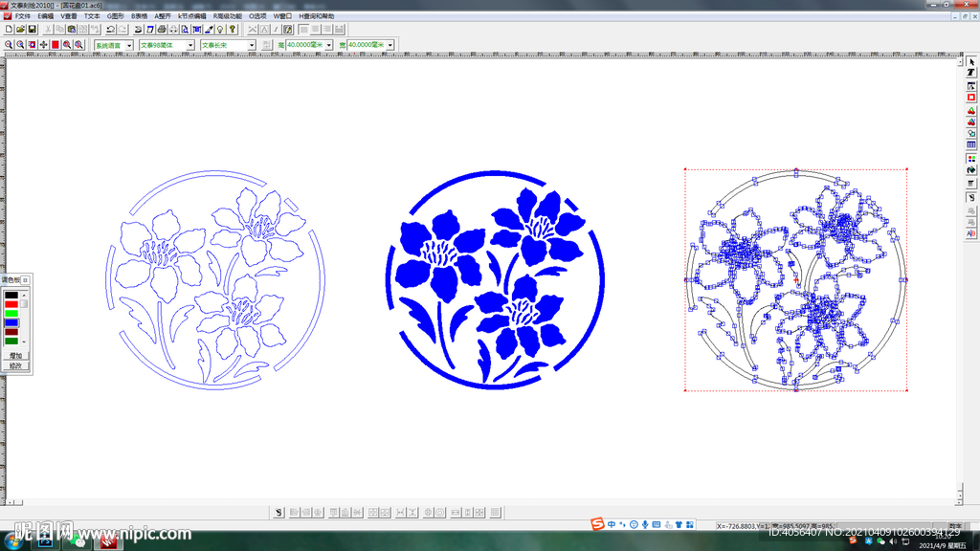The height and width of the screenshot is (551, 980).
Task: Click the 修改 button in color panel
Action: 15,365
